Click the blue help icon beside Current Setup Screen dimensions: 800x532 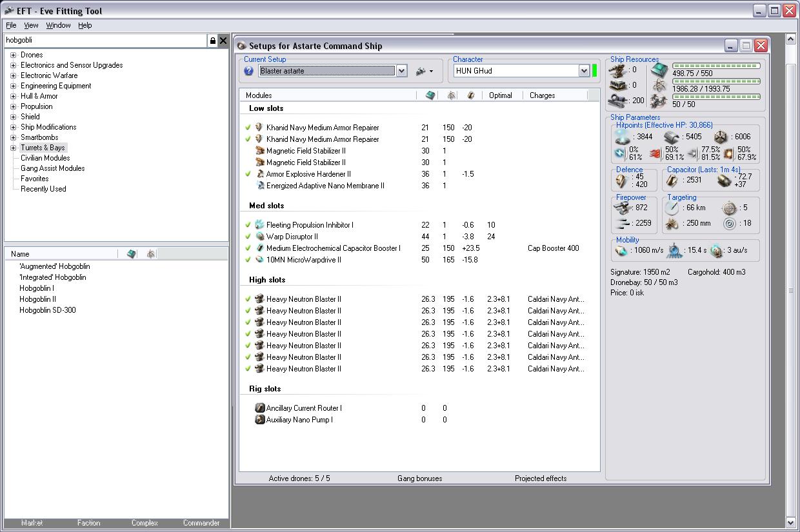[248, 71]
